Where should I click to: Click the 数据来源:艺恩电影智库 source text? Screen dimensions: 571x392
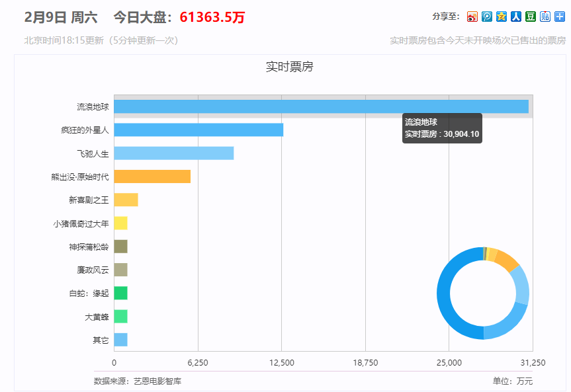pyautogui.click(x=138, y=381)
